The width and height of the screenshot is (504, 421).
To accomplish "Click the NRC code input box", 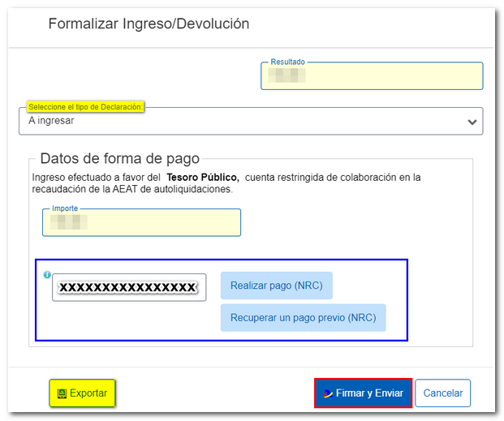I will [x=129, y=287].
